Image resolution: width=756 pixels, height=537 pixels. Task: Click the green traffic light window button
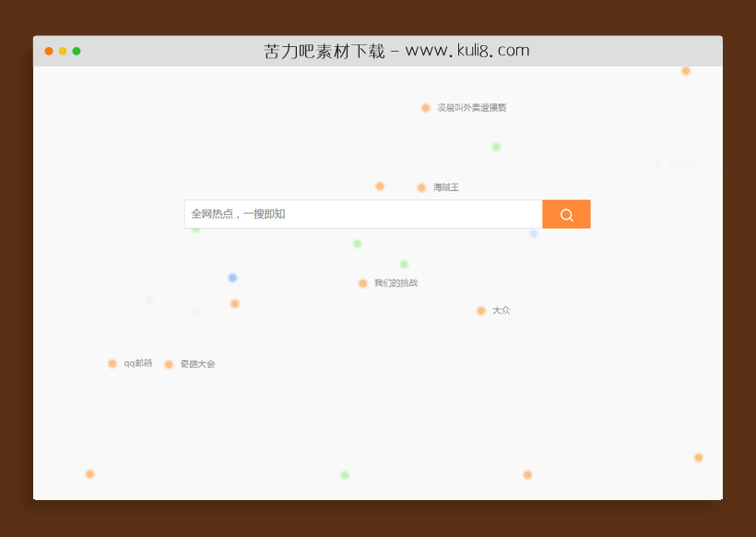click(76, 52)
